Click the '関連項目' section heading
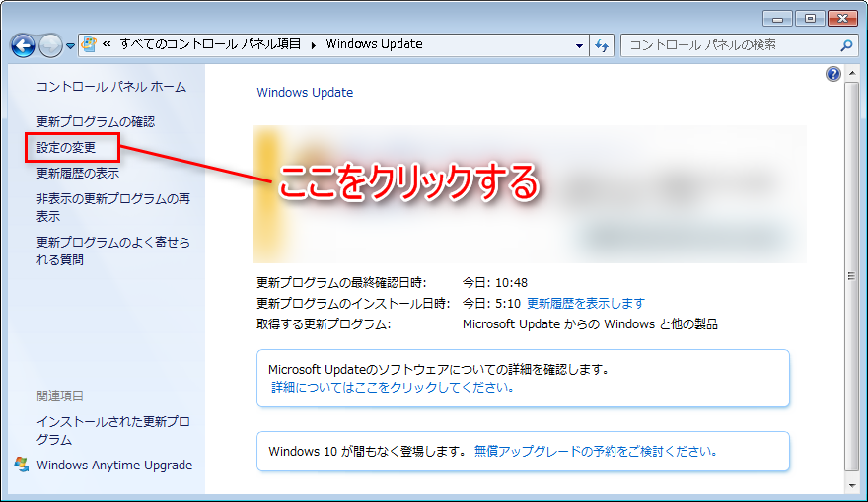The height and width of the screenshot is (502, 868). point(60,396)
